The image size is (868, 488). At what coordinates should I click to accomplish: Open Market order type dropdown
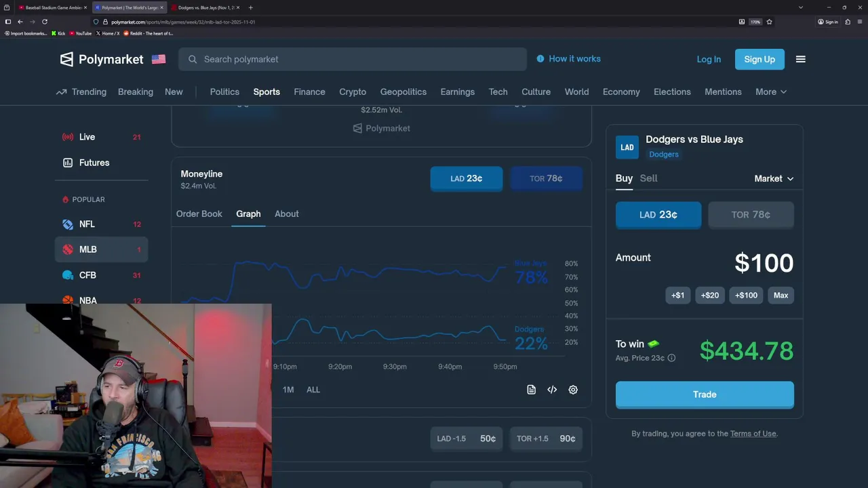coord(774,178)
